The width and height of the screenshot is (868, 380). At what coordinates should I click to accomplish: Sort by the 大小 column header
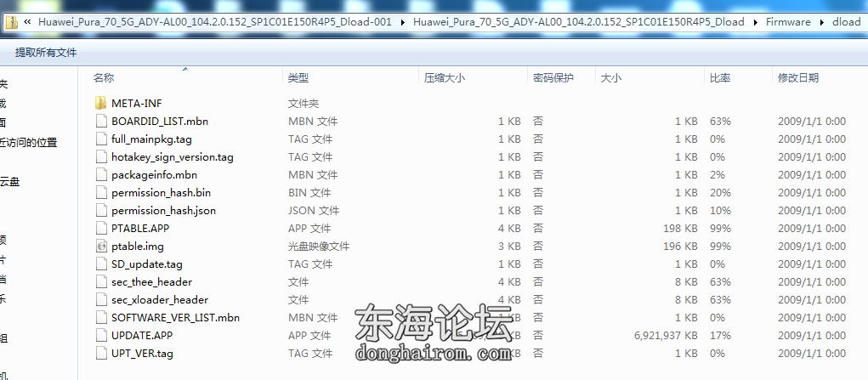pyautogui.click(x=611, y=78)
